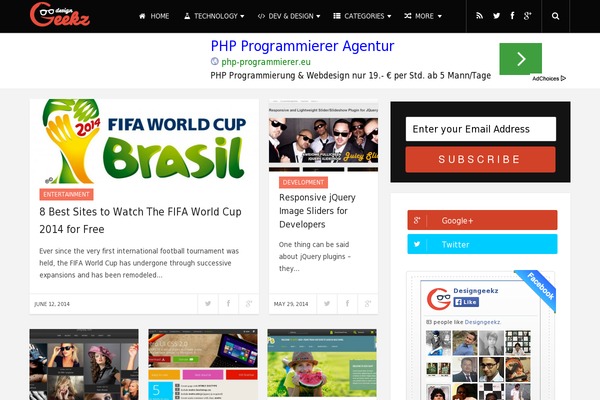Open the Facebook icon in header
This screenshot has height=400, width=600.
(512, 16)
